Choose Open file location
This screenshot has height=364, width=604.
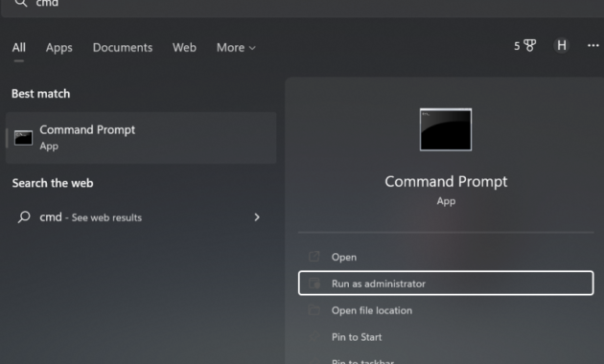click(446, 310)
